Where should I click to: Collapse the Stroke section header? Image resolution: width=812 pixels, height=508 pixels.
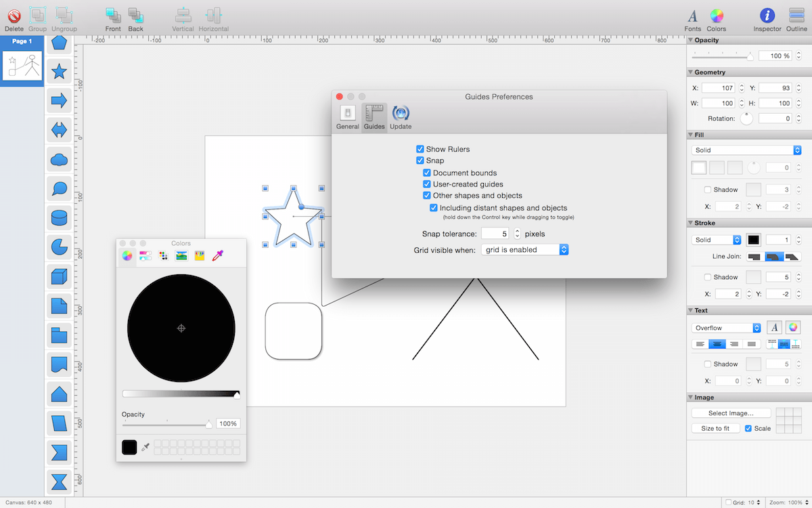(690, 223)
